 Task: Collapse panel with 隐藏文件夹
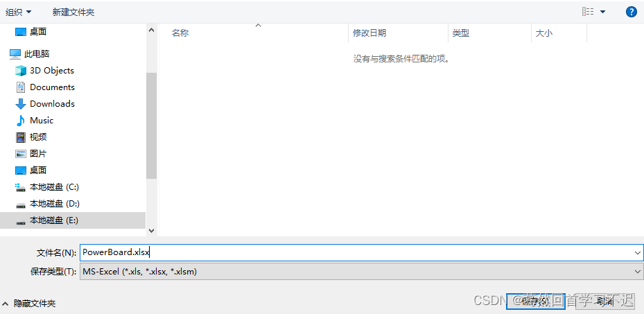29,303
